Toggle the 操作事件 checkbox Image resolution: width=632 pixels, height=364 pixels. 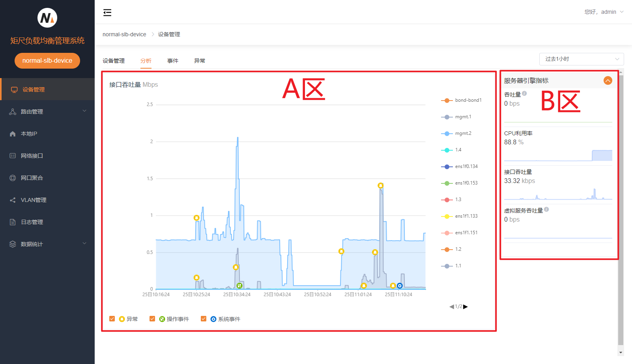152,319
